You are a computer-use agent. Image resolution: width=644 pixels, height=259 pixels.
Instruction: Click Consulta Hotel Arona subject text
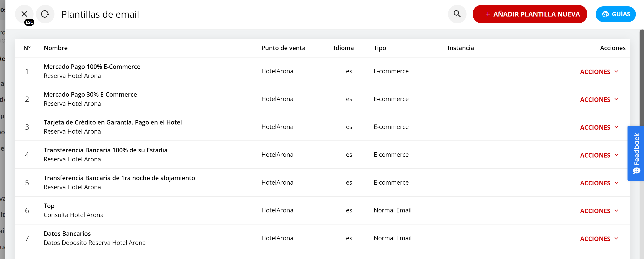pyautogui.click(x=74, y=215)
